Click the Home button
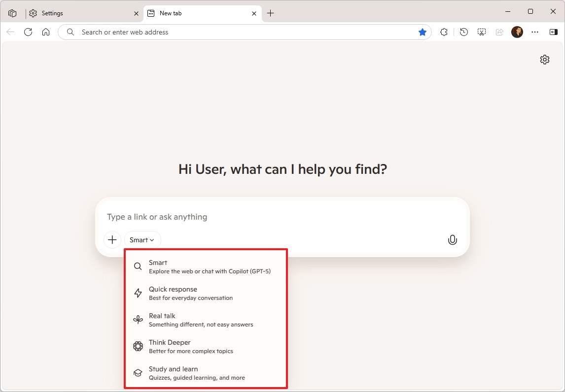The image size is (565, 392). (46, 32)
